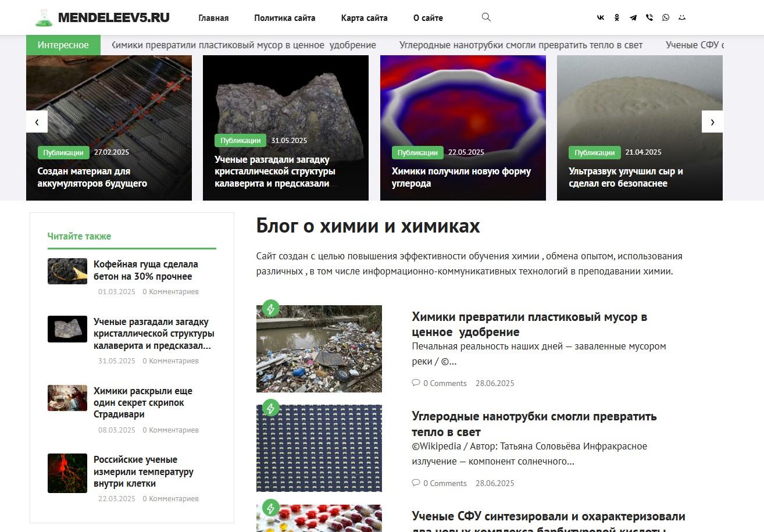
Task: Click '0 Комментариев' under Stradivari article
Action: tap(170, 430)
